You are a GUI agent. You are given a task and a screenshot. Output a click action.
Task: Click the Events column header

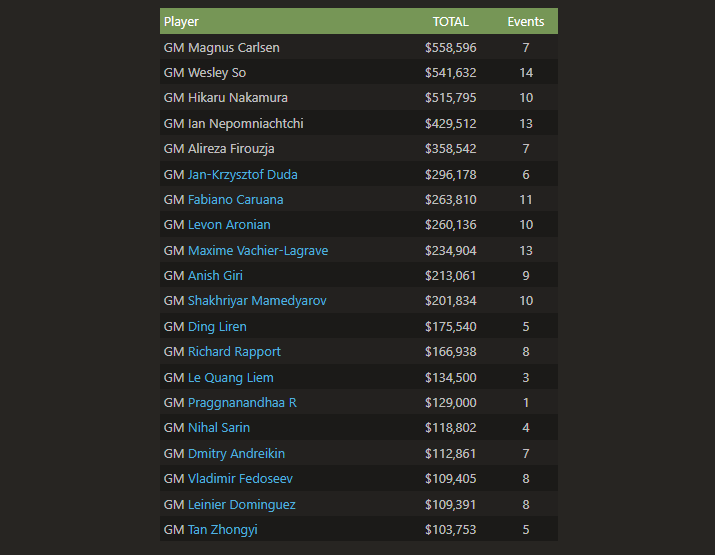click(x=525, y=22)
